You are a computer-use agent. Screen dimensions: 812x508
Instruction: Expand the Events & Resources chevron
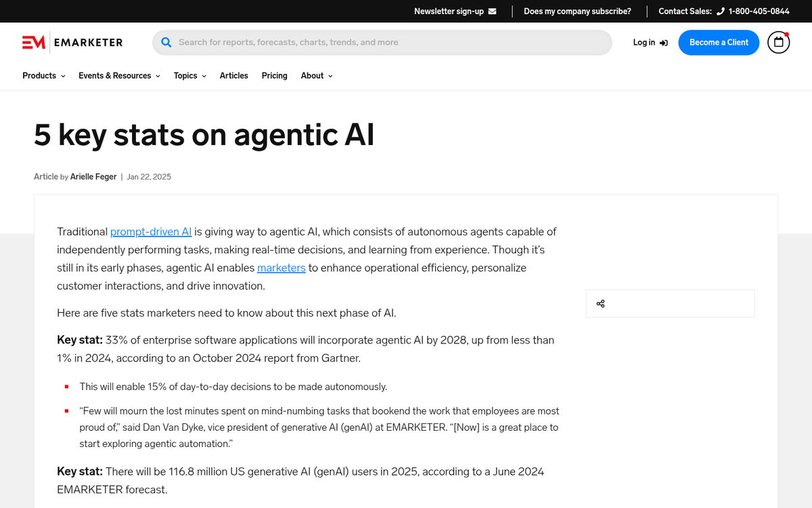[x=158, y=76]
